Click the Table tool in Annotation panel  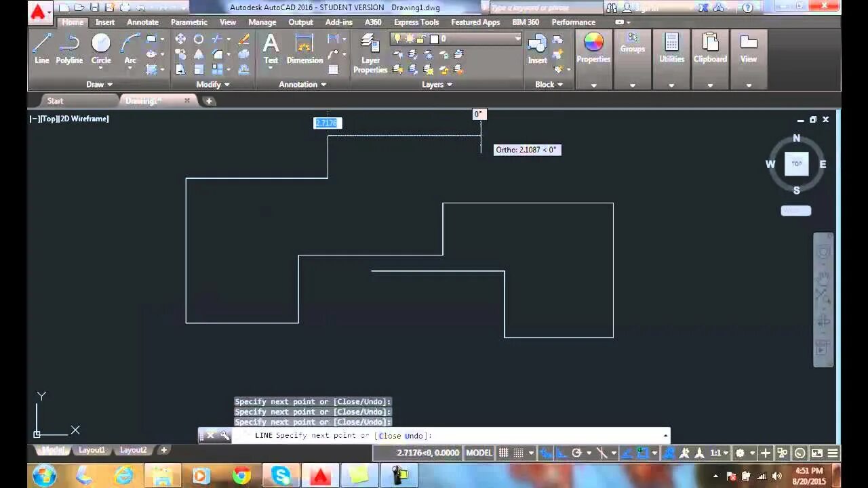coord(333,69)
